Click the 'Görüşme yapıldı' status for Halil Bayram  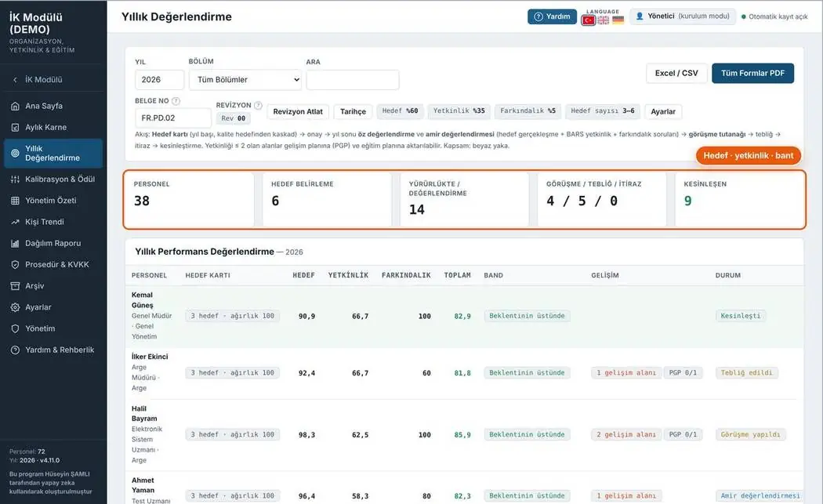751,435
